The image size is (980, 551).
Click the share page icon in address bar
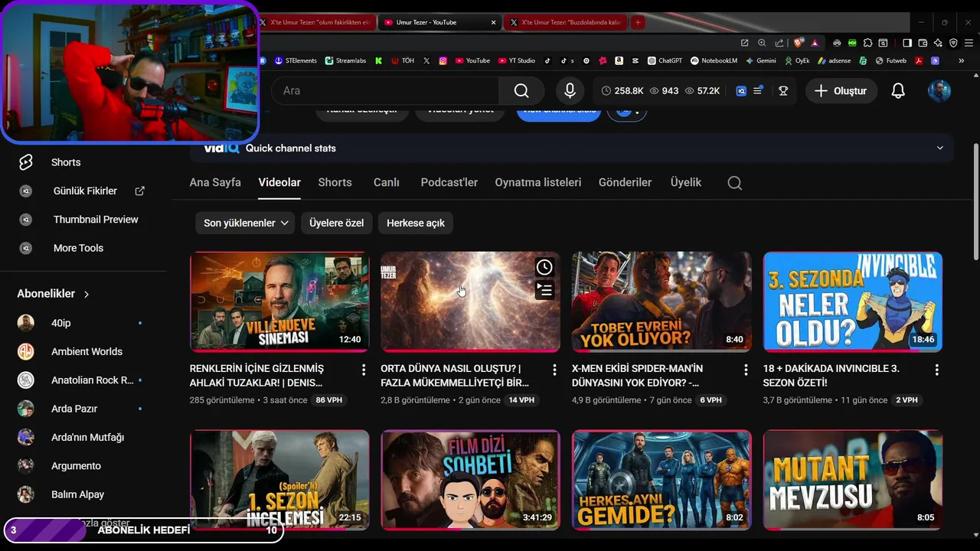click(779, 43)
